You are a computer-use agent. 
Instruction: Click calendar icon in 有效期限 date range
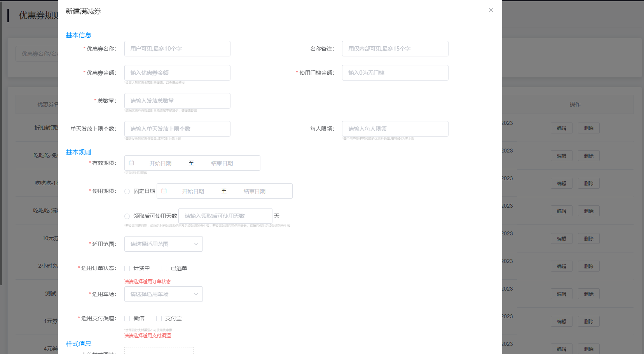[x=131, y=163]
